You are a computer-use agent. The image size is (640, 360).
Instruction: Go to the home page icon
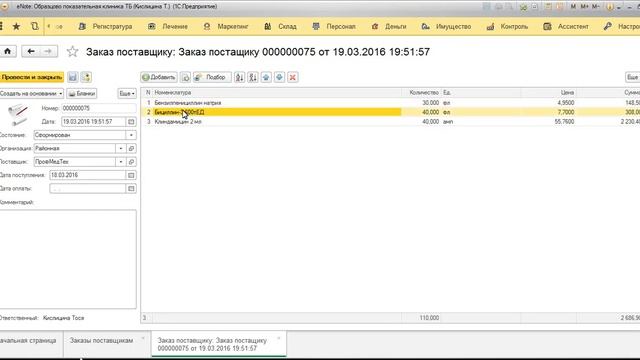click(x=7, y=51)
